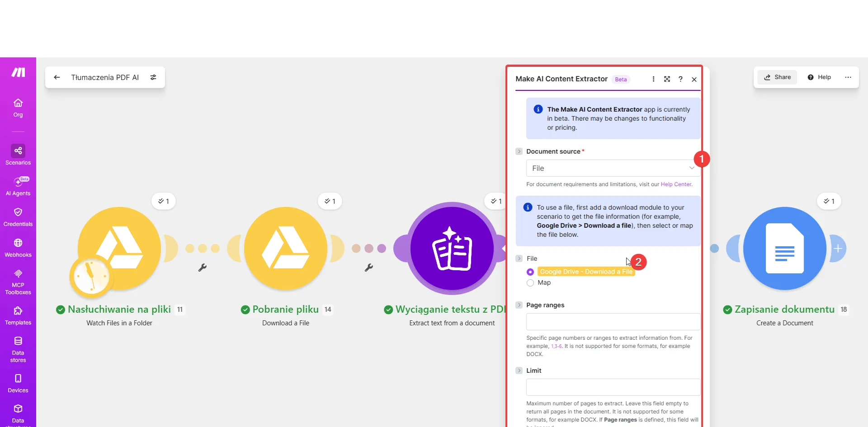868x427 pixels.
Task: Open run result bubble on Zapisanie dokumentu
Action: [x=829, y=201]
